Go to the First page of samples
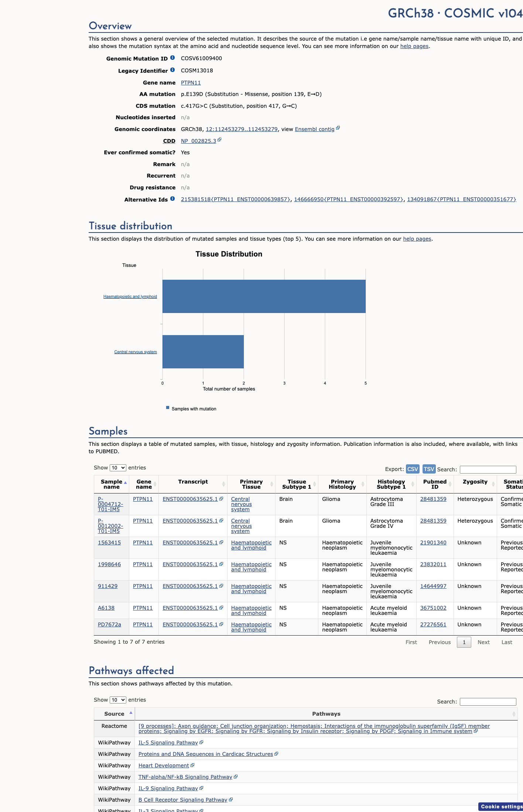The width and height of the screenshot is (523, 812). pyautogui.click(x=411, y=642)
